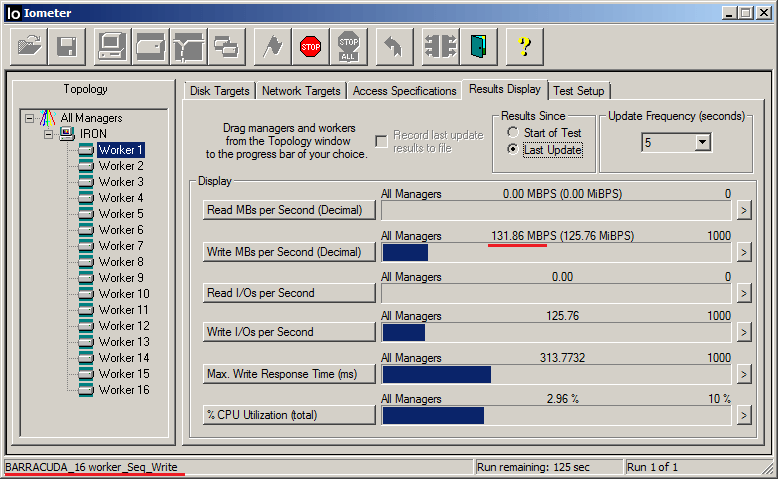This screenshot has width=778, height=479.
Task: Open the Help question mark icon
Action: click(524, 46)
